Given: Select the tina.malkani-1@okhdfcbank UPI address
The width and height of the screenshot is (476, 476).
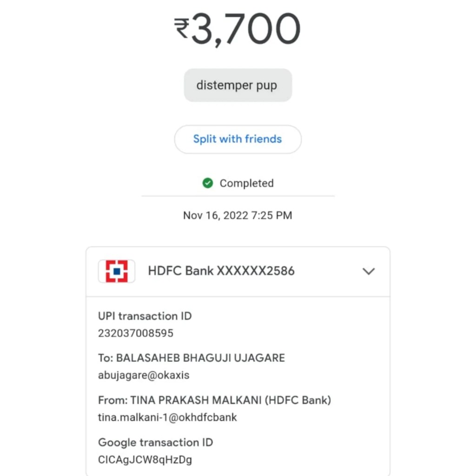Looking at the screenshot, I should 167,417.
